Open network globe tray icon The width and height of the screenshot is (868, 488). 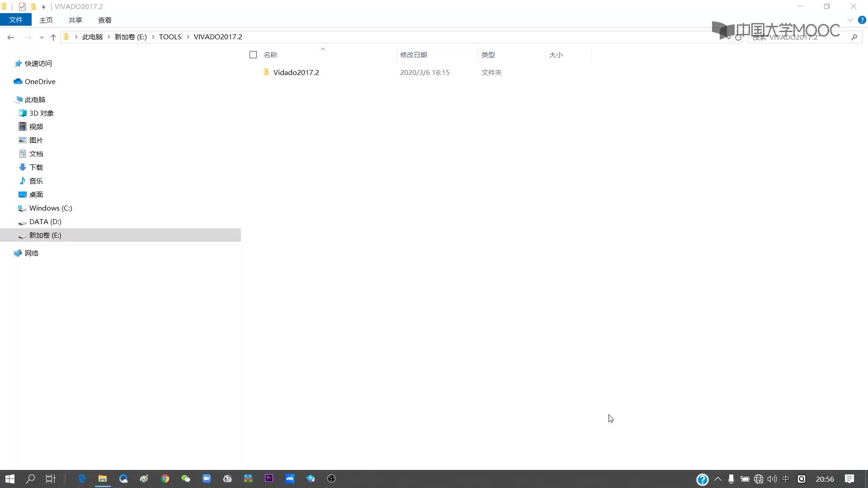[759, 479]
